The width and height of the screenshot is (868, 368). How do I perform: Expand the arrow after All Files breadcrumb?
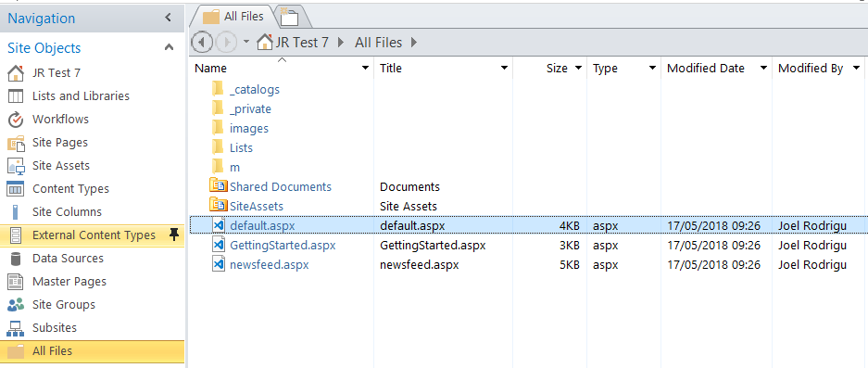414,42
